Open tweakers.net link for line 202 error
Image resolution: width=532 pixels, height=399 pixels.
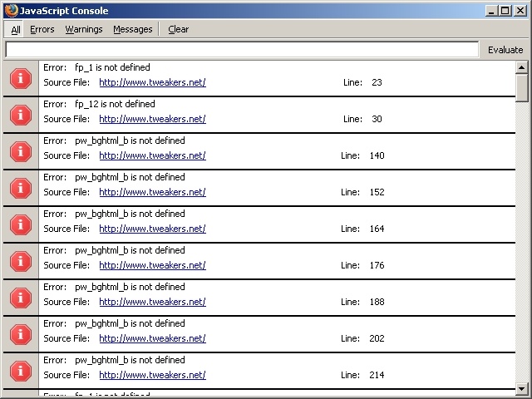coord(152,338)
